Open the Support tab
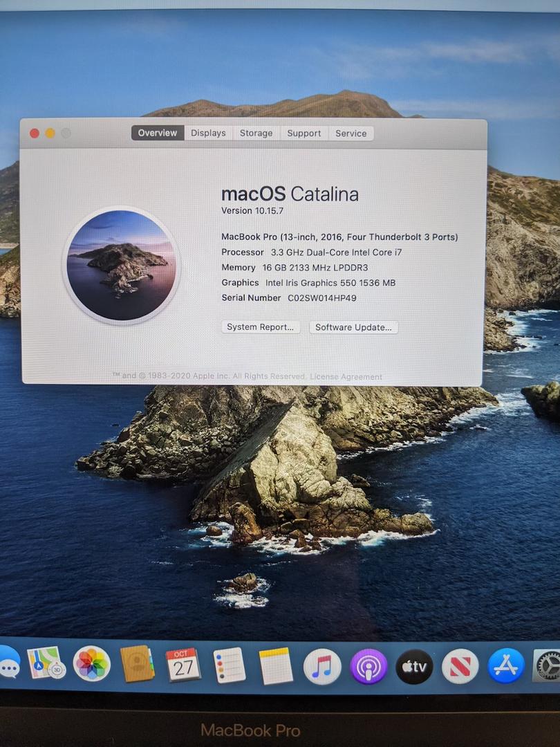 pyautogui.click(x=304, y=133)
